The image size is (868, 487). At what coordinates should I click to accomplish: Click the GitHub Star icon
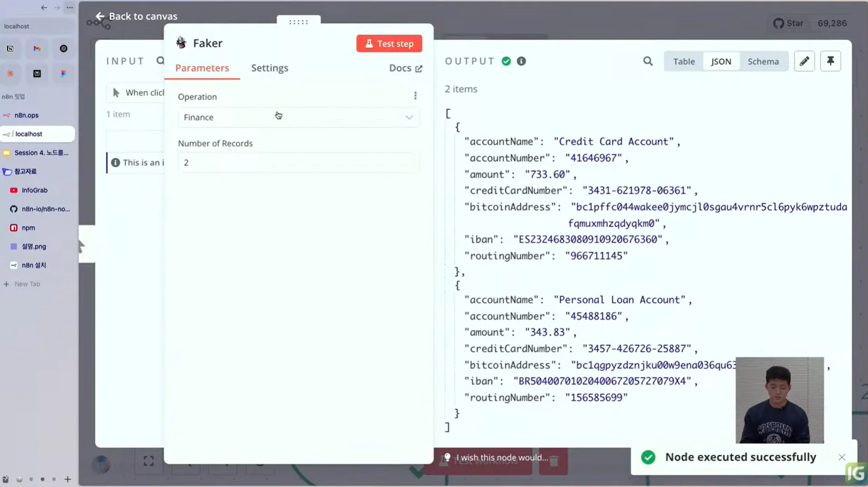pos(778,23)
